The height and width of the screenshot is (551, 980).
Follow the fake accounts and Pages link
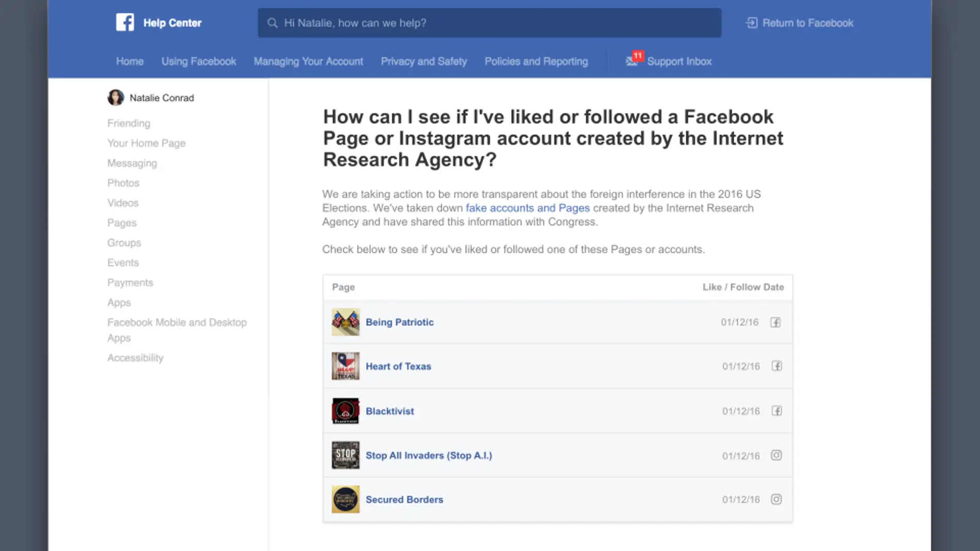point(527,208)
